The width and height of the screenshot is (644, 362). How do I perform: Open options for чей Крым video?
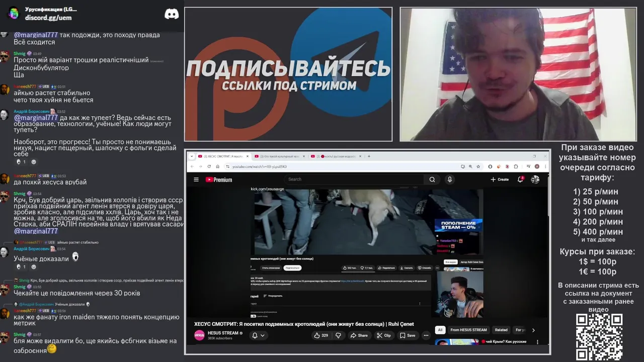537,342
